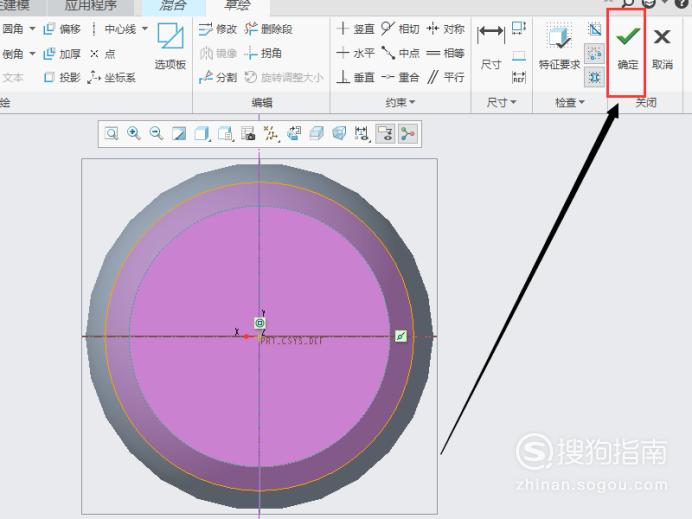Toggle the perspective view box icon
This screenshot has height=519, width=692.
coord(316,133)
